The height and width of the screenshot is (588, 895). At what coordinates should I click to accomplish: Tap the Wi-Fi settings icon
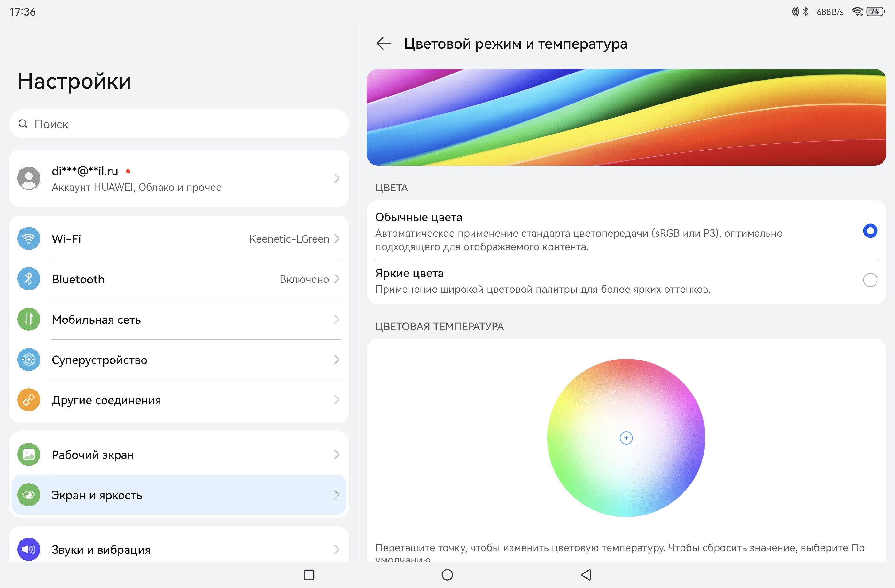[28, 238]
